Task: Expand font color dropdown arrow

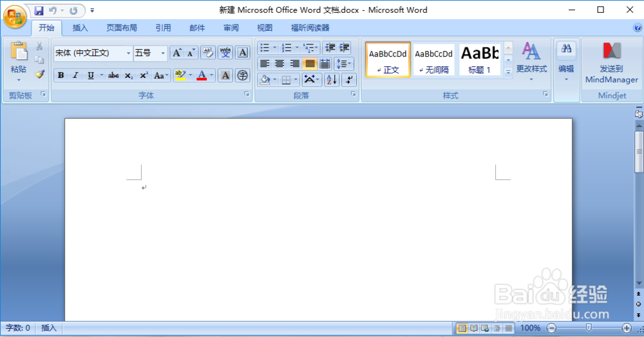Action: (x=211, y=75)
